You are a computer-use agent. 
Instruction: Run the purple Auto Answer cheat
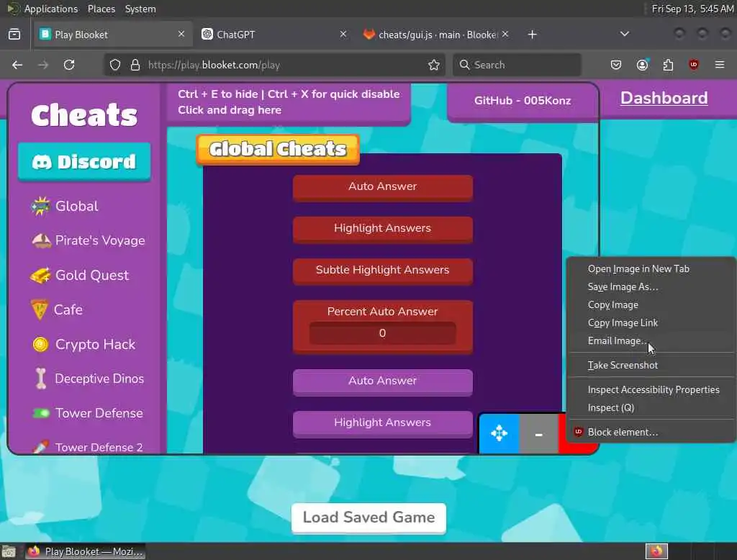click(383, 381)
